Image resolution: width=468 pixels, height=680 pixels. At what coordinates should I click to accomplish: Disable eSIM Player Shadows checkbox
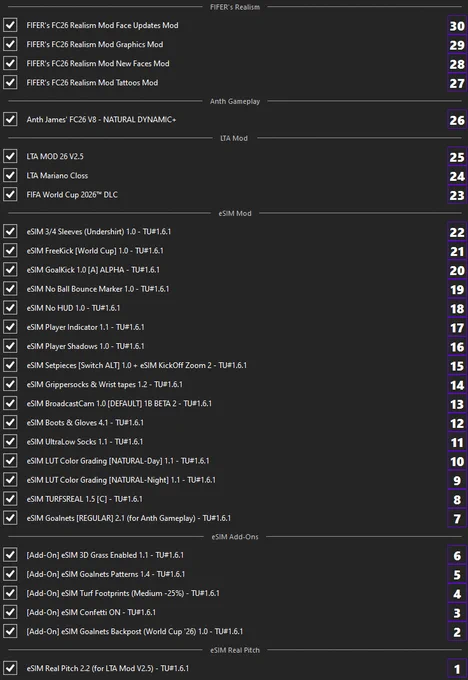pyautogui.click(x=10, y=346)
